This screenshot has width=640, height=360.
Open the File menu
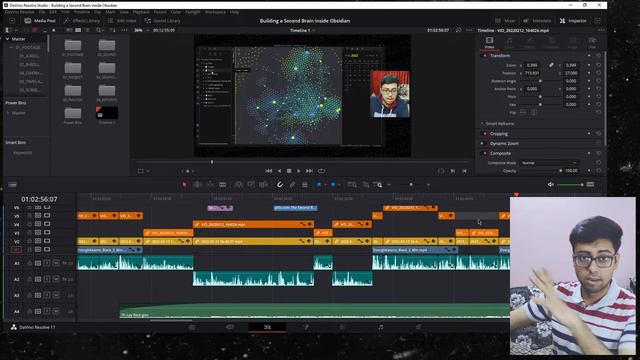click(x=42, y=12)
